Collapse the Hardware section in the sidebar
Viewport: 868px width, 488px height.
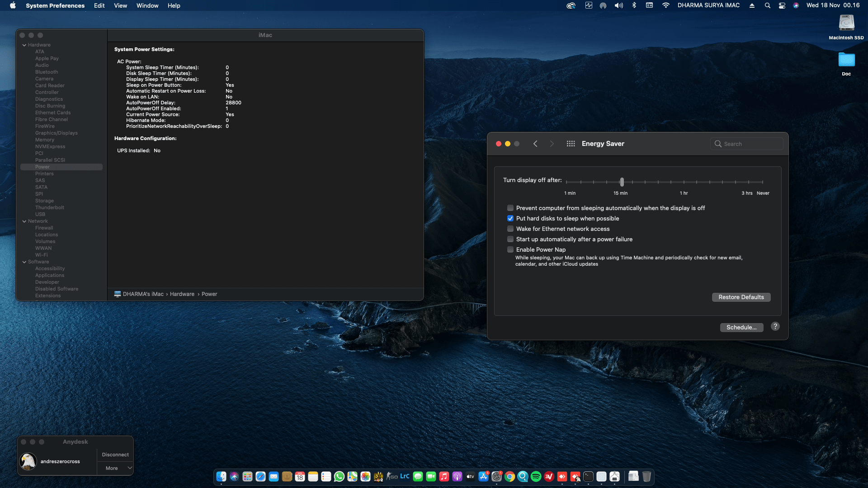click(x=24, y=45)
